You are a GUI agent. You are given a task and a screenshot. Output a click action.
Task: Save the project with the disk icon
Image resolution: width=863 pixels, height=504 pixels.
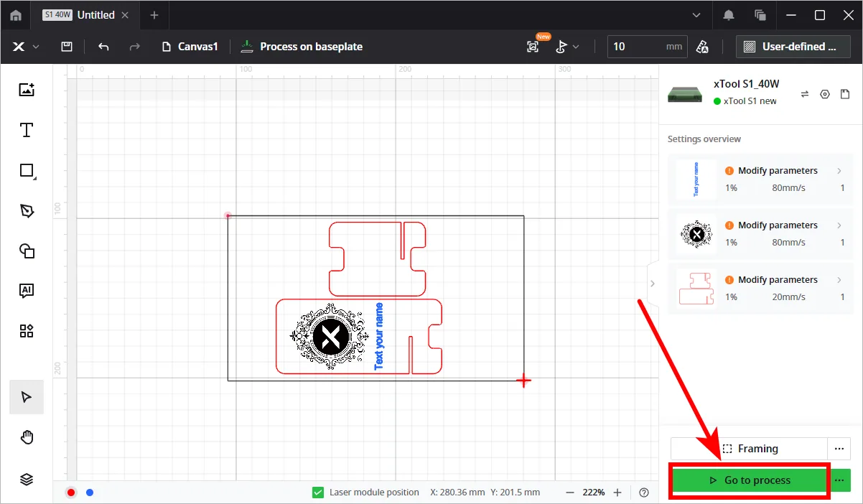67,47
